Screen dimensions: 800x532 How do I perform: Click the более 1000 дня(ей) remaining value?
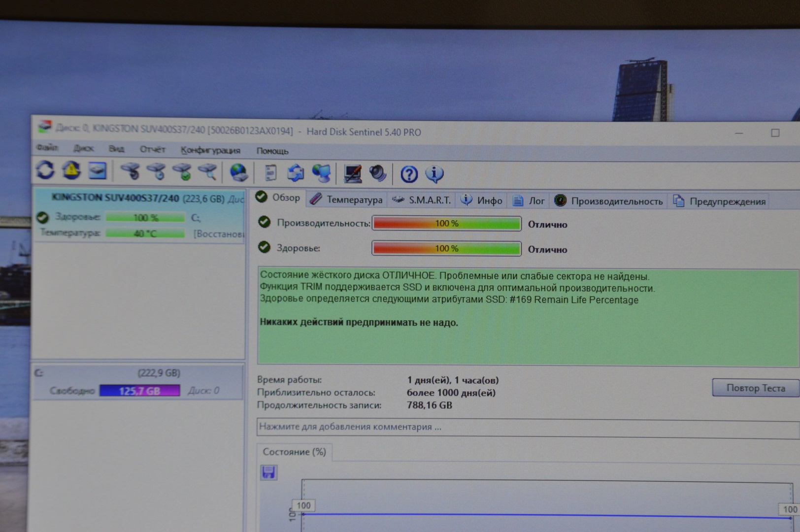pyautogui.click(x=451, y=393)
